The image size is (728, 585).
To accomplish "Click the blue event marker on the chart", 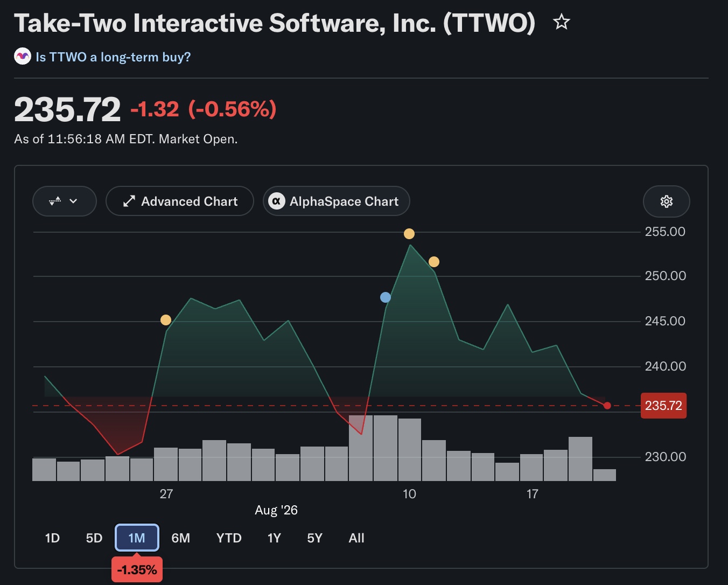I will point(386,297).
